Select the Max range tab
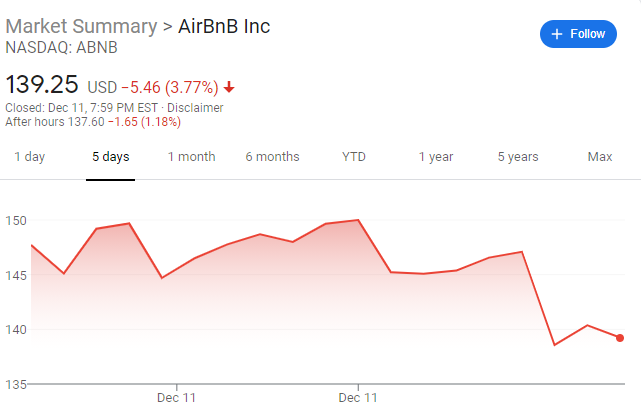 point(600,157)
